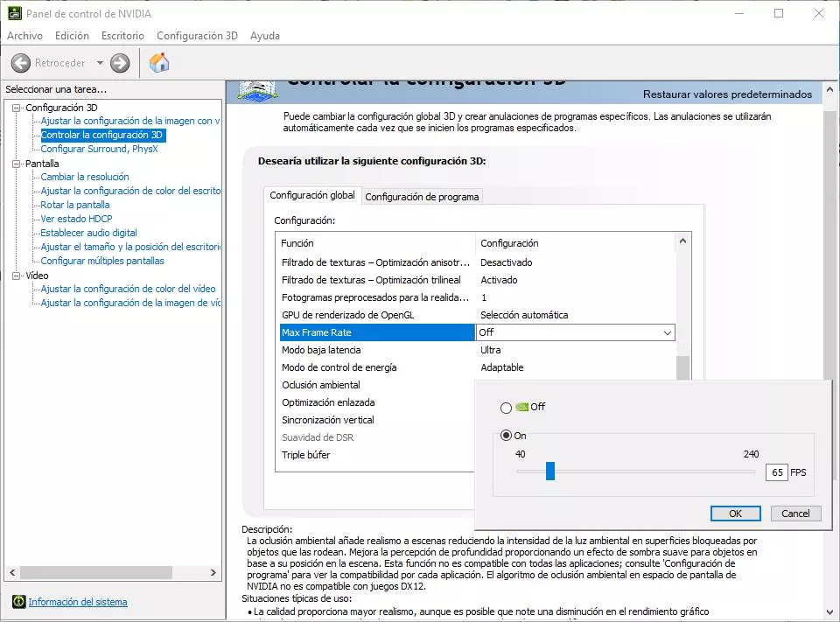Viewport: 840px width, 622px height.
Task: Click the Información del sistema link
Action: 78,602
